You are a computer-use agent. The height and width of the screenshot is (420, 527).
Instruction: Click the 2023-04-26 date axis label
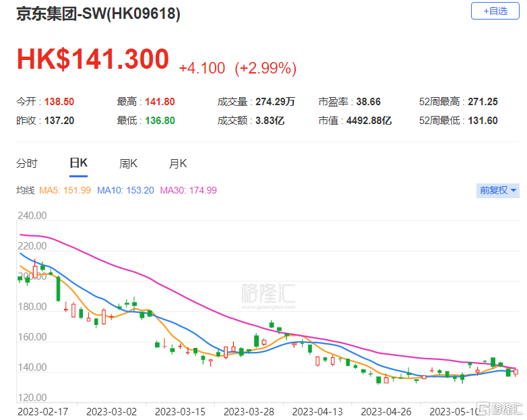[386, 412]
